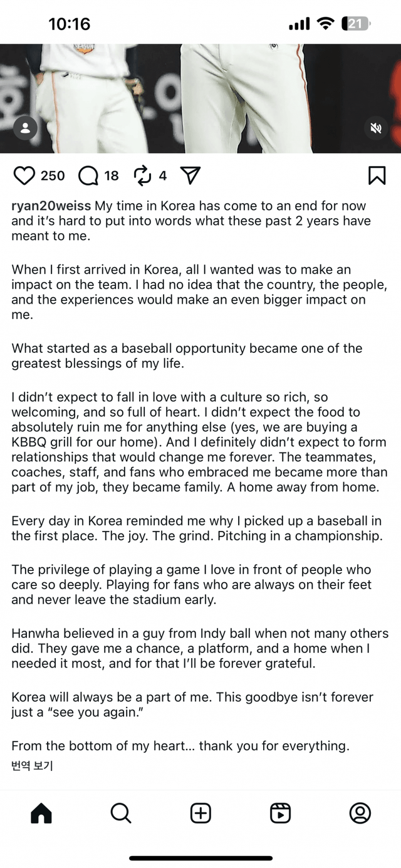
Task: Open the Search tab
Action: coord(120,813)
